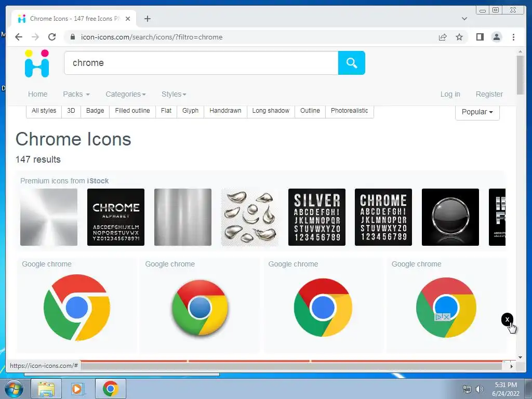Click the vertical page scrollbar thumb
The width and height of the screenshot is (532, 399).
(520, 75)
